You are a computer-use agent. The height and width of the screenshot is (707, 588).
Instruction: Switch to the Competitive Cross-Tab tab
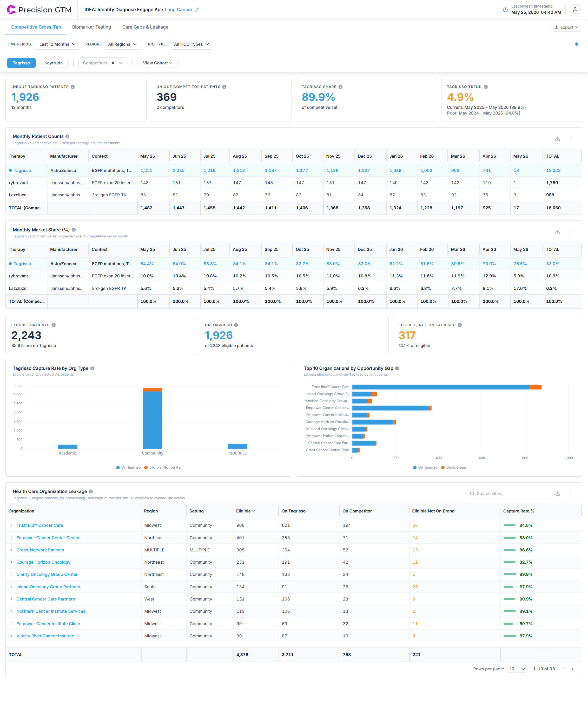(x=36, y=27)
